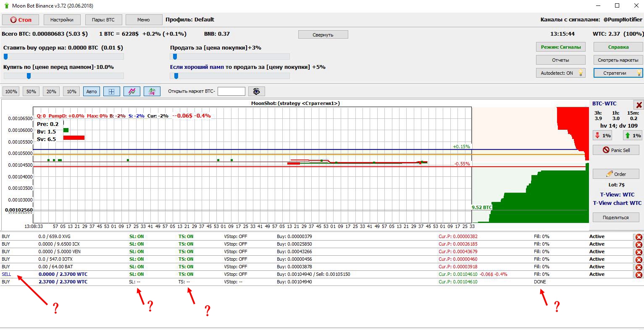The height and width of the screenshot is (330, 644).
Task: Open Настройки settings
Action: [x=62, y=20]
